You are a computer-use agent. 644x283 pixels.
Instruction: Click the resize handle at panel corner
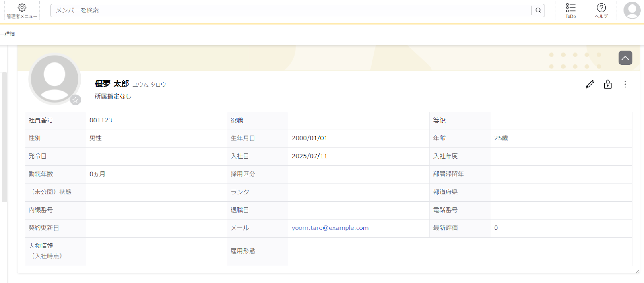638,271
